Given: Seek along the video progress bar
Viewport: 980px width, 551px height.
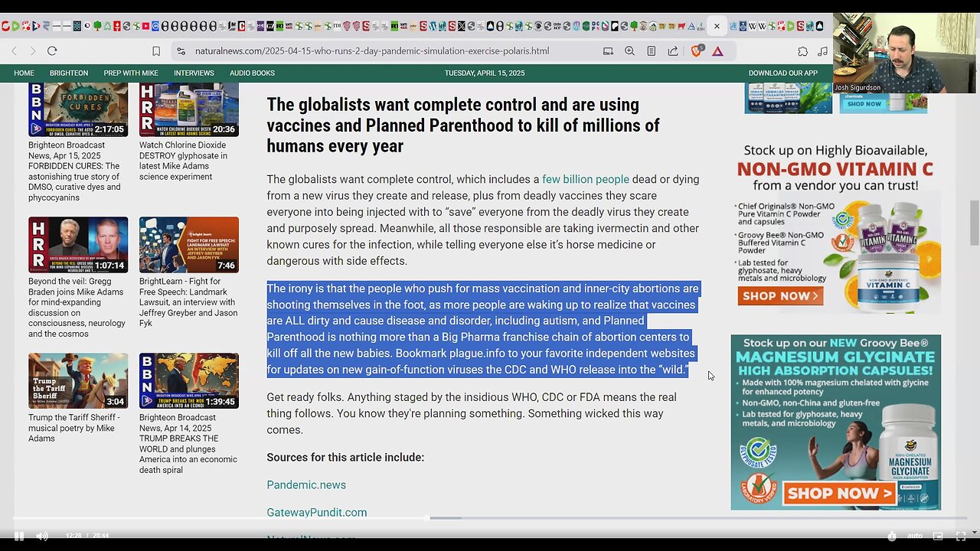Looking at the screenshot, I should pos(490,518).
